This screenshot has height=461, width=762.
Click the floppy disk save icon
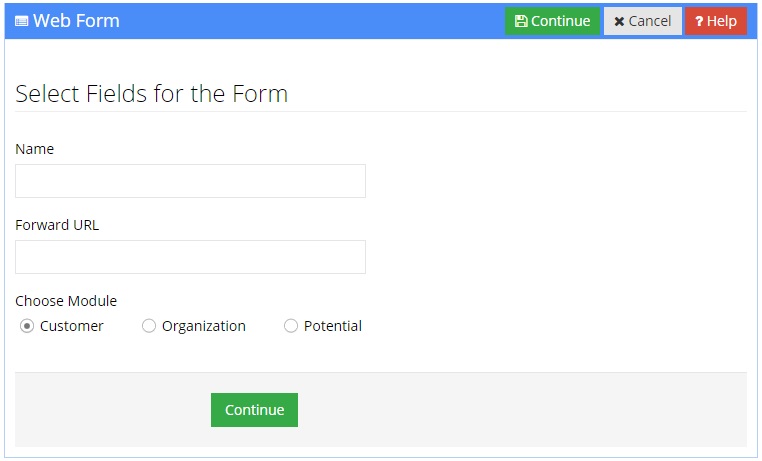[x=521, y=21]
